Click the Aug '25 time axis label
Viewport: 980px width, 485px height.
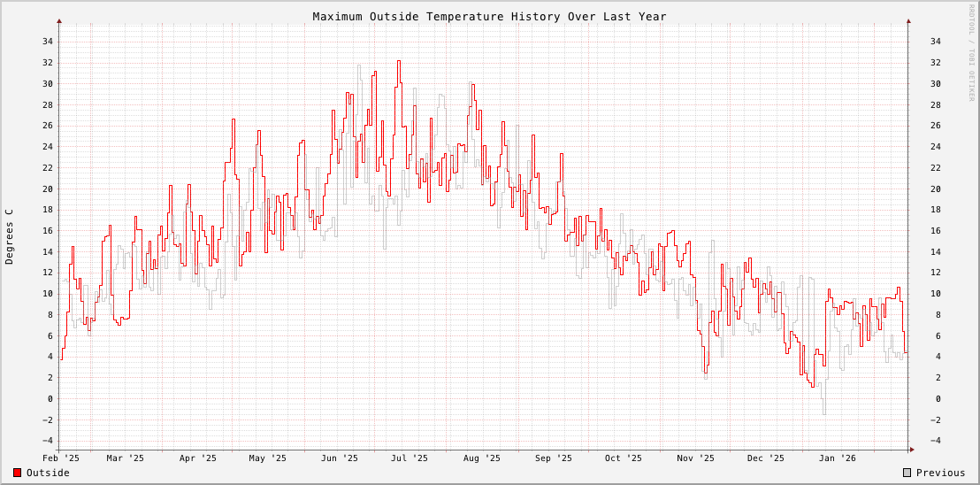tap(482, 458)
